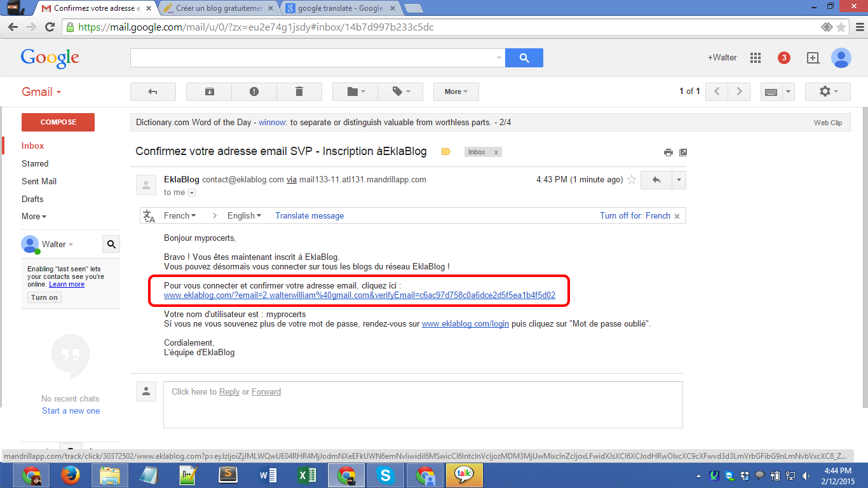Open the www.eklablog.com/login link

(466, 323)
